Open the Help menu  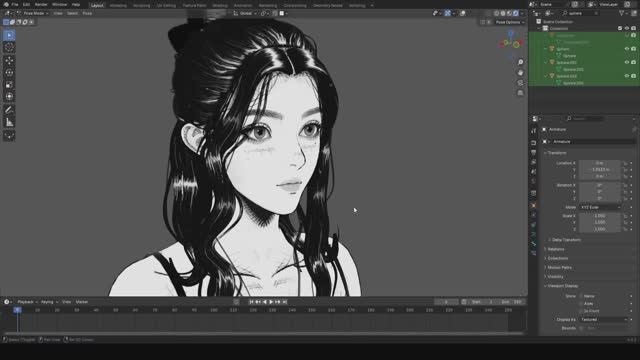point(76,4)
